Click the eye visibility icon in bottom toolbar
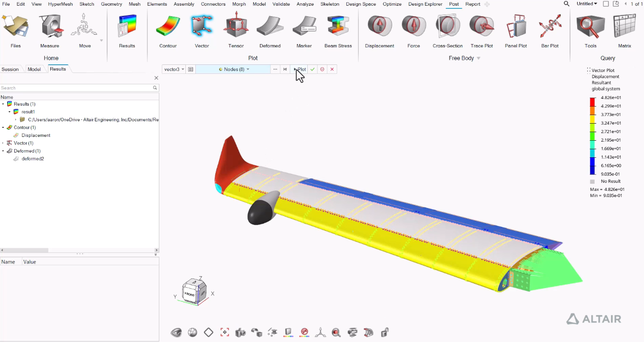Viewport: 644px width, 342px height. coord(176,333)
